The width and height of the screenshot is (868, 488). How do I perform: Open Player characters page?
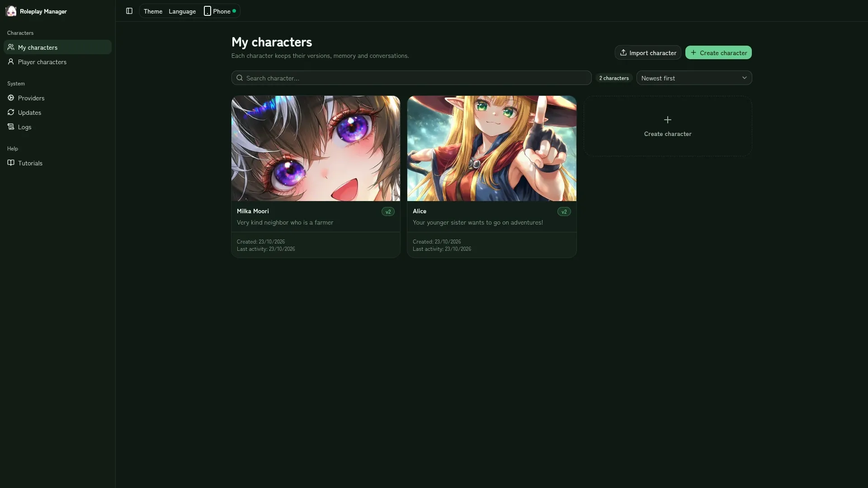click(57, 61)
